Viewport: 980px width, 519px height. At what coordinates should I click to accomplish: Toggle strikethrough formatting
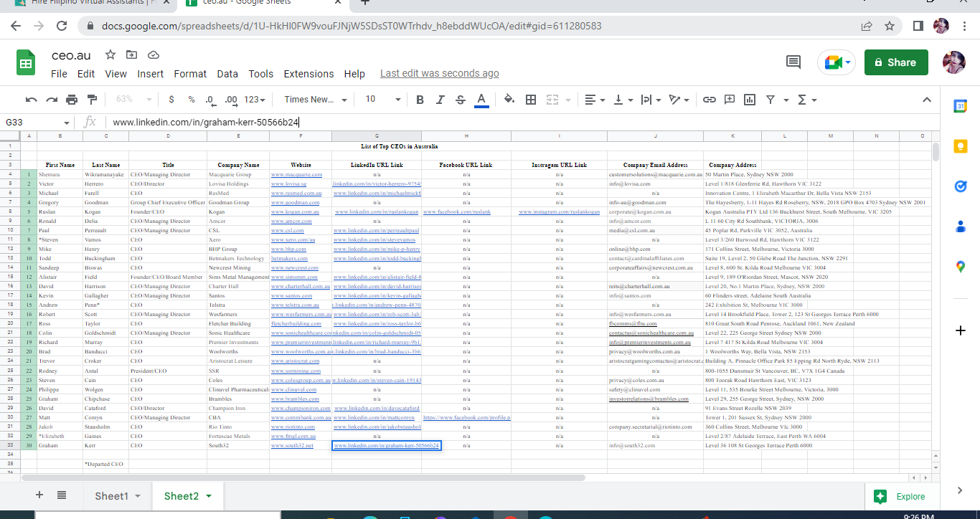pyautogui.click(x=461, y=100)
